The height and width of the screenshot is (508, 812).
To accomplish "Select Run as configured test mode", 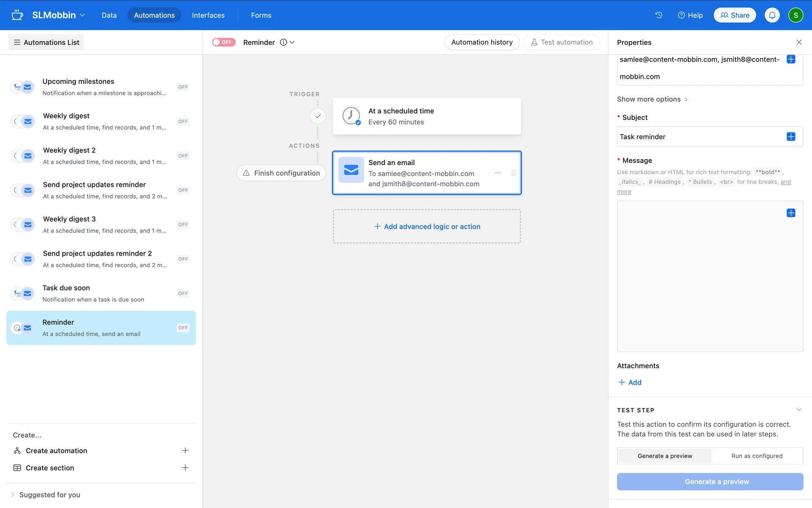I will (x=757, y=456).
